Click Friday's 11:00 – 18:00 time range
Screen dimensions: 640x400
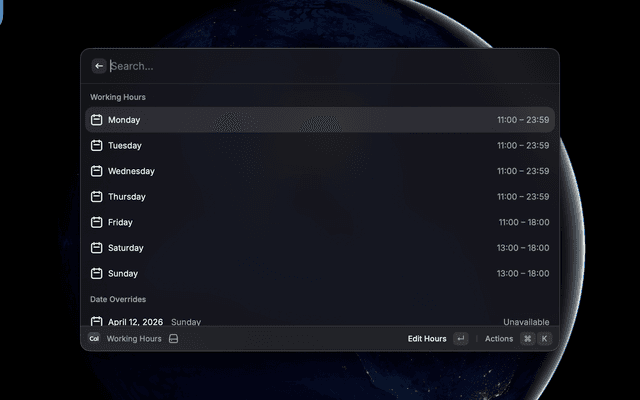pos(524,222)
